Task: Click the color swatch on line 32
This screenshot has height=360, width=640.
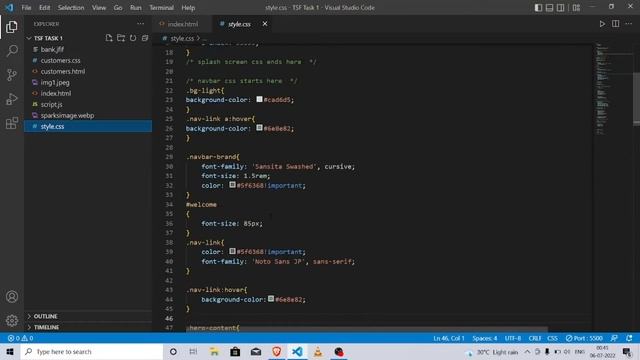Action: click(232, 185)
